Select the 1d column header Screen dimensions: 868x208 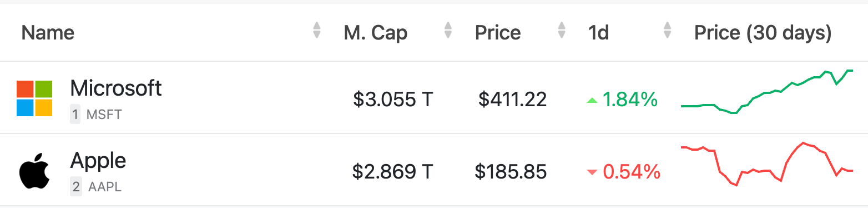[x=599, y=33]
